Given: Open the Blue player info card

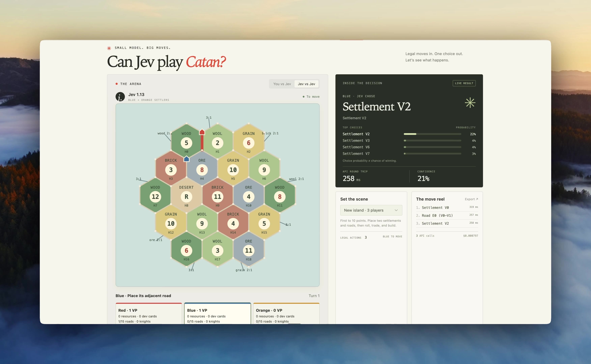Looking at the screenshot, I should 217,313.
